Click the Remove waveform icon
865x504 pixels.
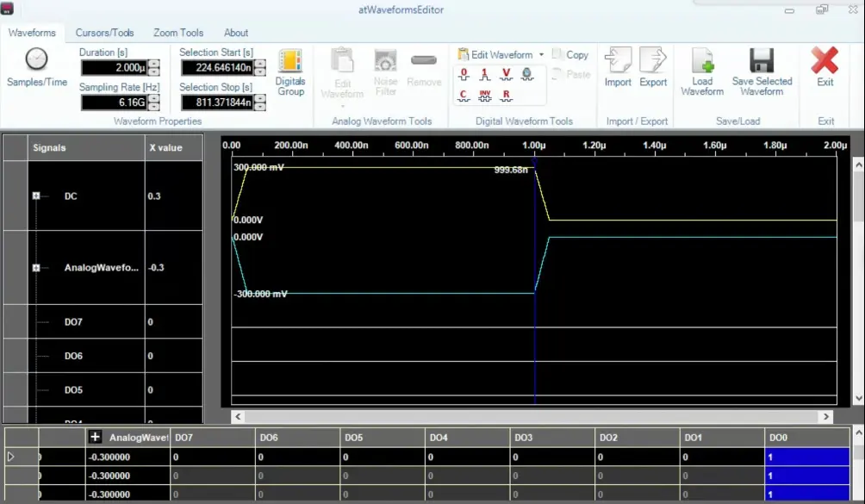click(x=424, y=60)
